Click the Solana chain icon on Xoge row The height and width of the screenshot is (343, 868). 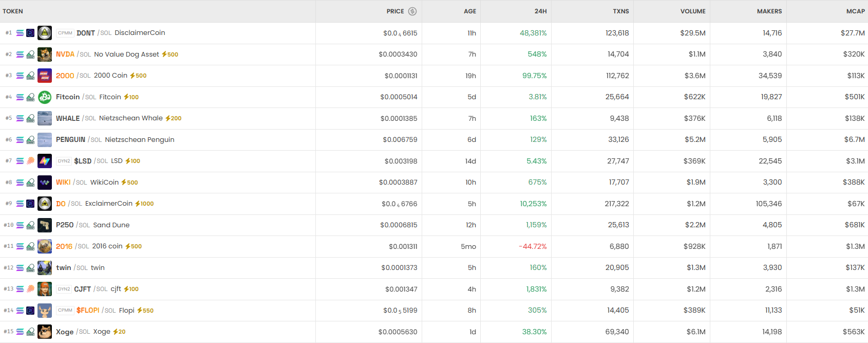point(20,332)
